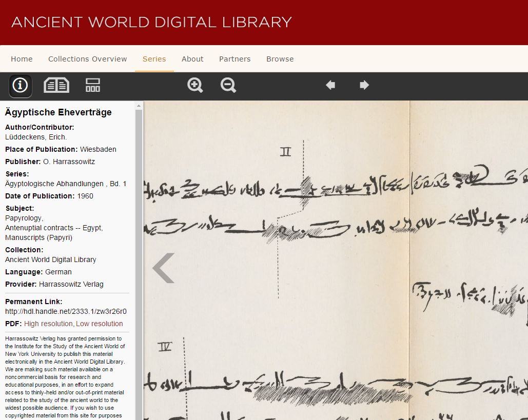The width and height of the screenshot is (528, 420).
Task: Download the High resolution PDF
Action: point(48,324)
